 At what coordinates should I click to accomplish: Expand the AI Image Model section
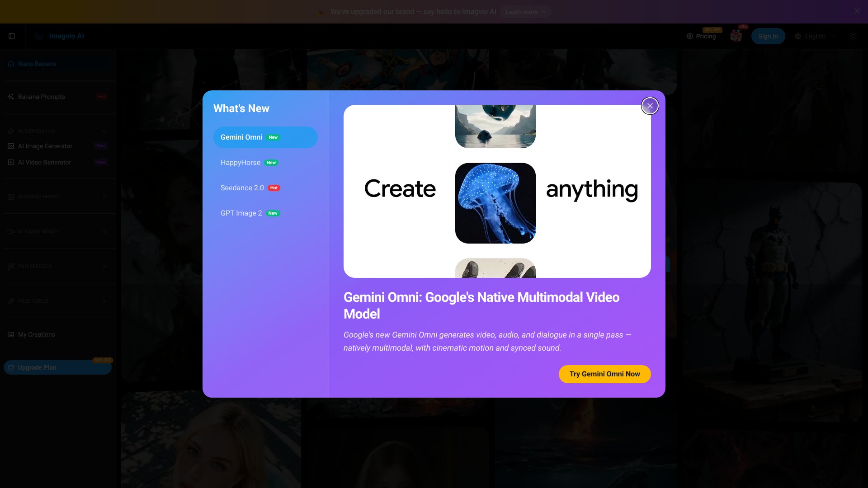click(x=58, y=197)
